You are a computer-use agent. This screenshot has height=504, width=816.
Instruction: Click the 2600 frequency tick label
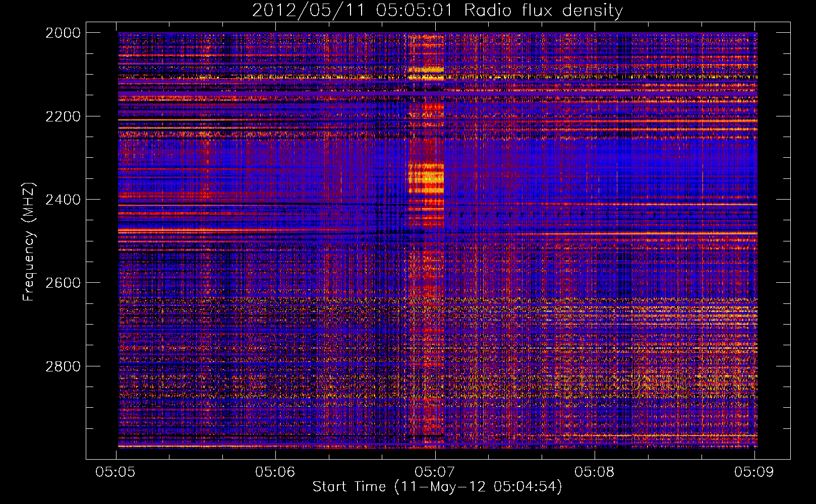pos(63,283)
